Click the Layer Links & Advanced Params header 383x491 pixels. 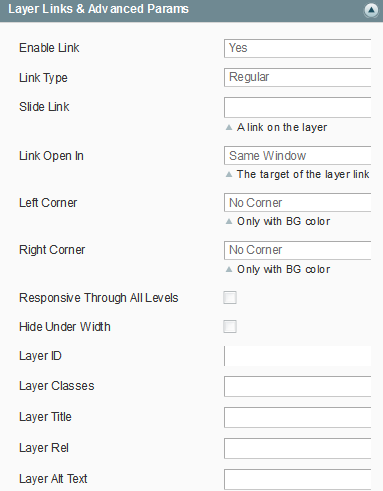click(191, 11)
